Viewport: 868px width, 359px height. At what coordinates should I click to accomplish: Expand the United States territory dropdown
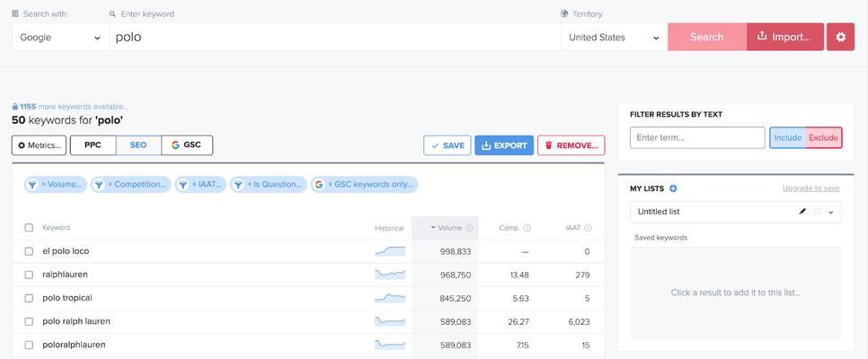[615, 37]
